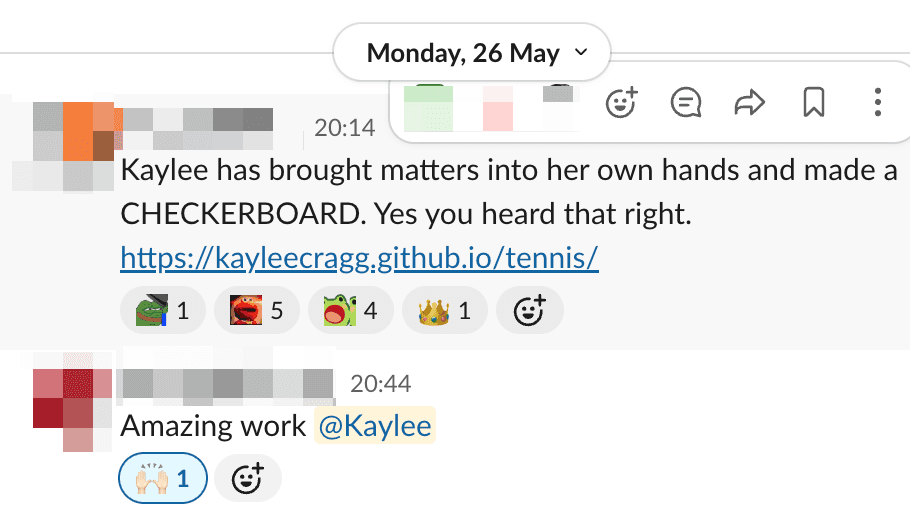Click the 20:44 message timestamp
The image size is (910, 532).
coord(380,384)
